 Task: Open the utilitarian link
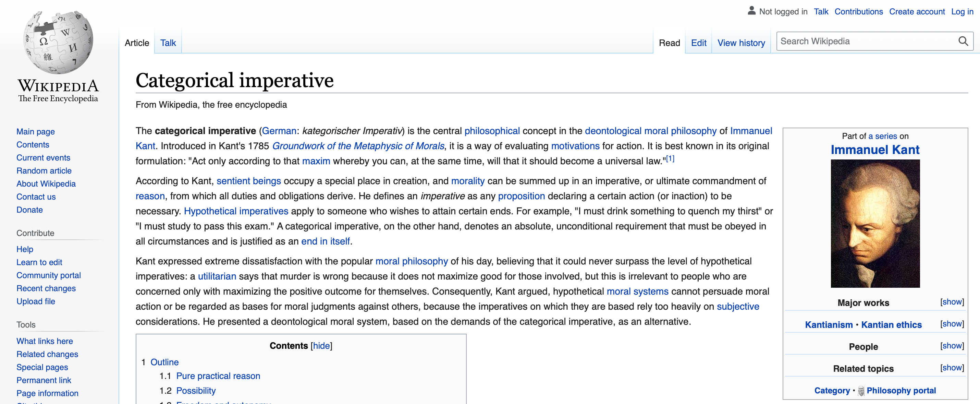point(217,276)
